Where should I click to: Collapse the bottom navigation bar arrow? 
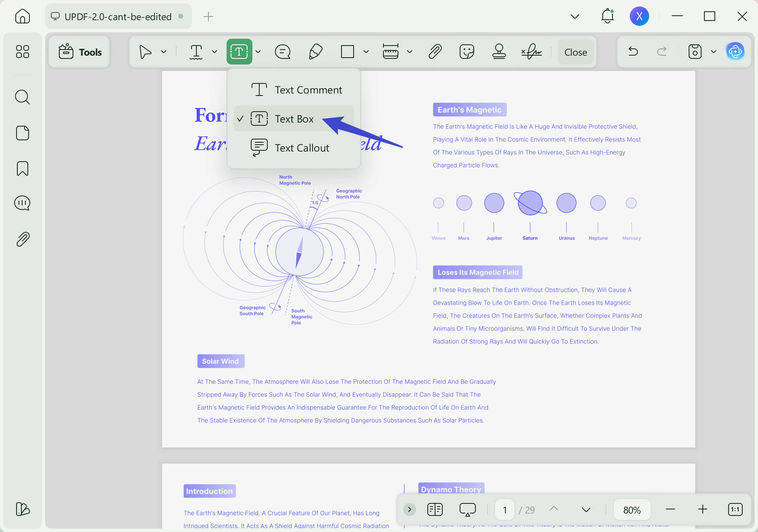click(410, 509)
